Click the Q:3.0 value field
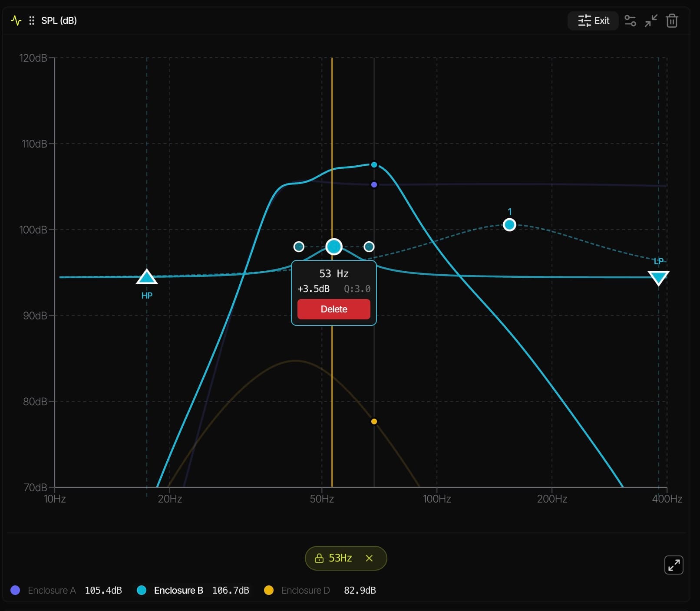700x611 pixels. [357, 289]
